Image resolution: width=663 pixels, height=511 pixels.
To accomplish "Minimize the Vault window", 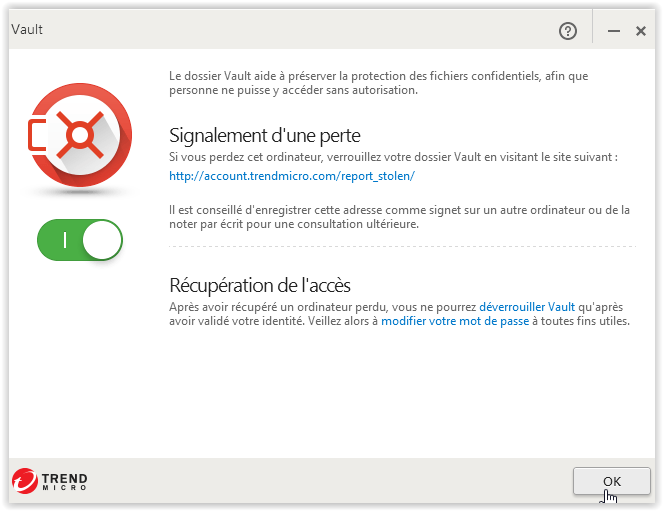I will pos(614,31).
